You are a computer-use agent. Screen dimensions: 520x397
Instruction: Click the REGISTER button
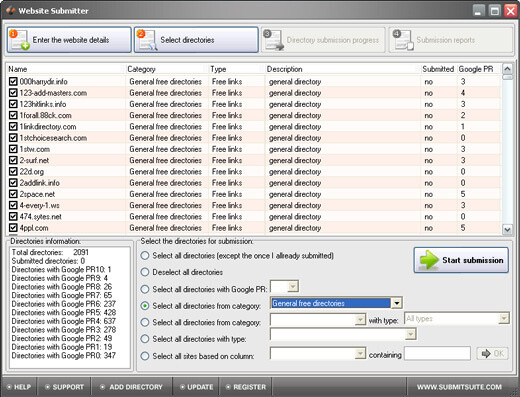[245, 387]
